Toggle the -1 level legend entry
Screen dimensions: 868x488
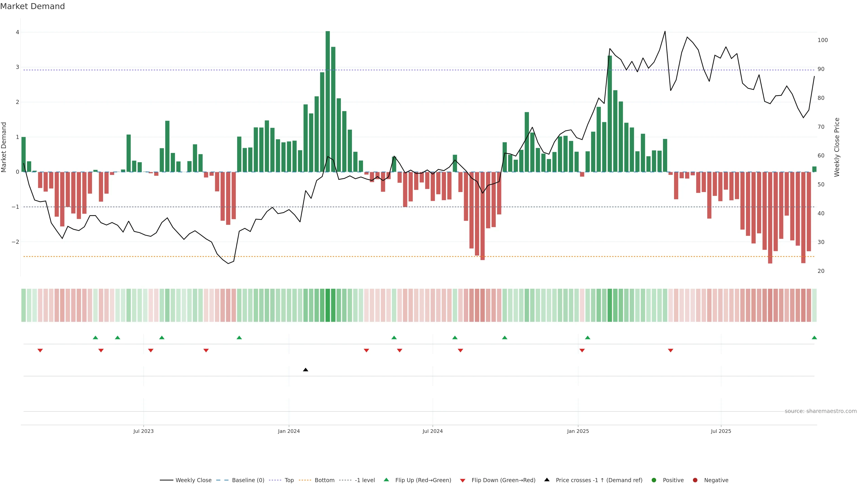coord(365,480)
